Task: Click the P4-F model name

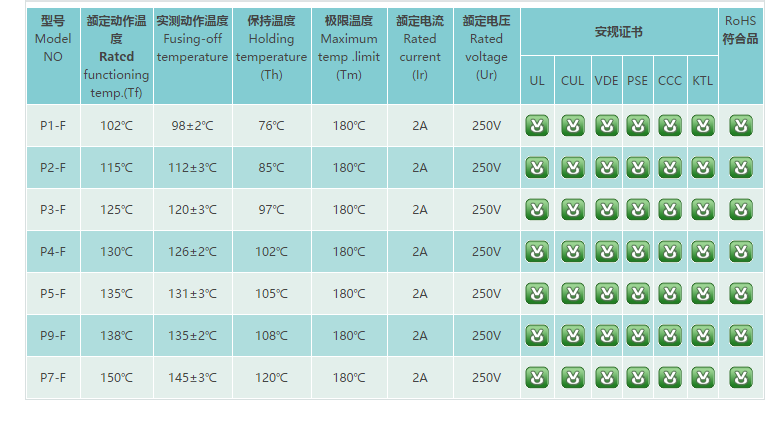Action: [53, 251]
